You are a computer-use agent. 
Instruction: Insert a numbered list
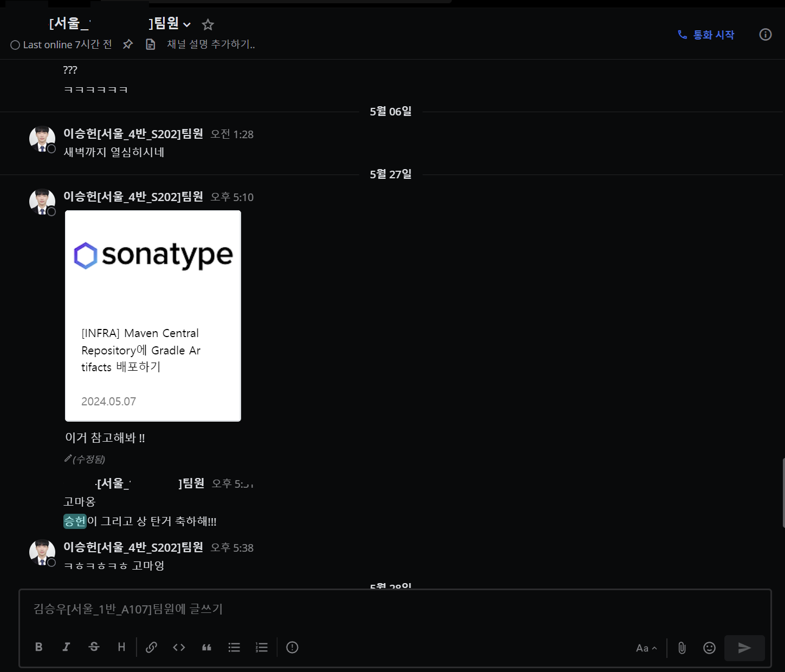coord(262,647)
